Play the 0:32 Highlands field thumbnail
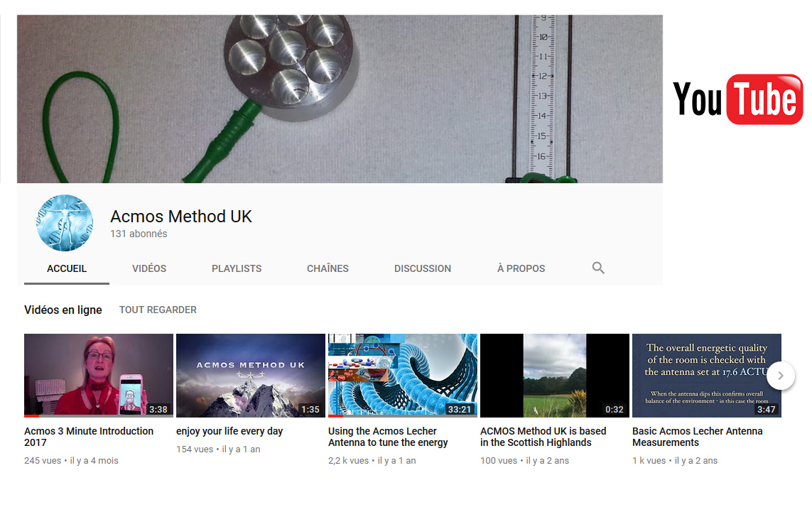The height and width of the screenshot is (507, 812). coord(555,376)
